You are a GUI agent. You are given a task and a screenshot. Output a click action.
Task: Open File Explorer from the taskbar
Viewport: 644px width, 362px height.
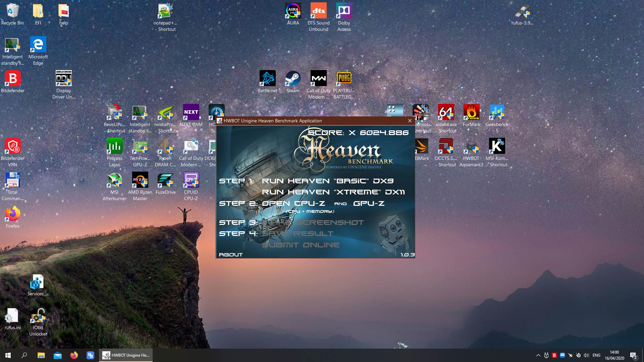(x=41, y=355)
